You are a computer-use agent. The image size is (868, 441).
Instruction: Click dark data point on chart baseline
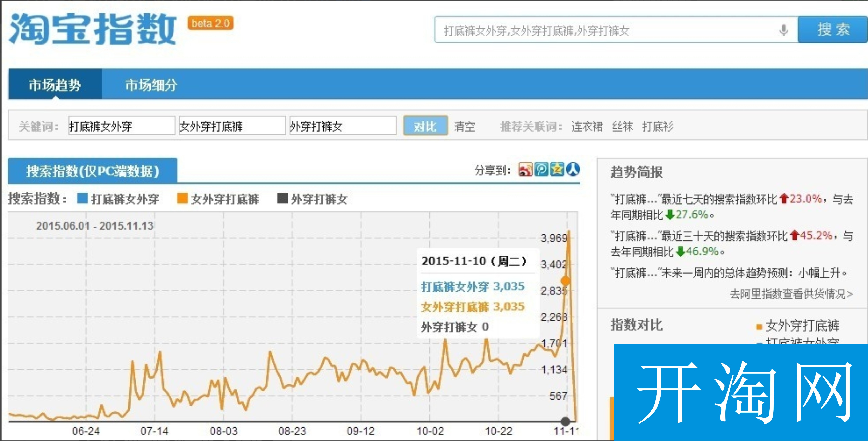click(565, 421)
